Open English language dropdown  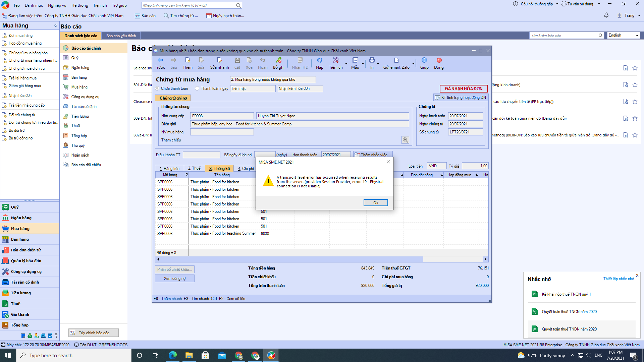tap(624, 35)
